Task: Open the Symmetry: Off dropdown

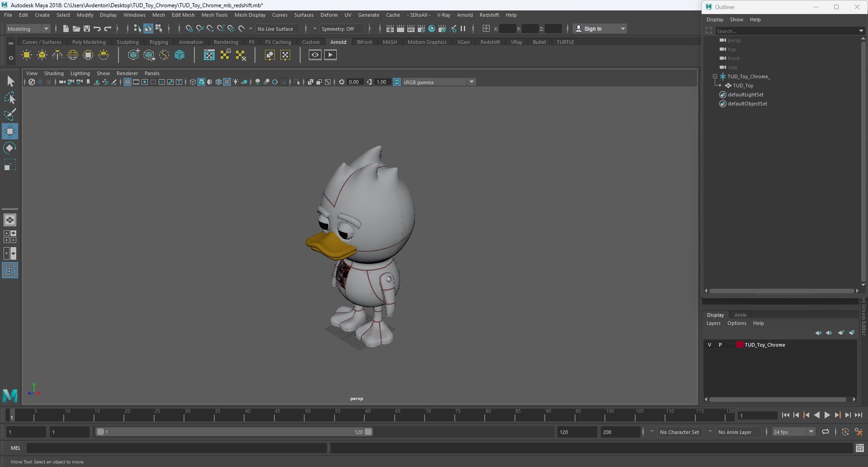Action: coord(342,29)
